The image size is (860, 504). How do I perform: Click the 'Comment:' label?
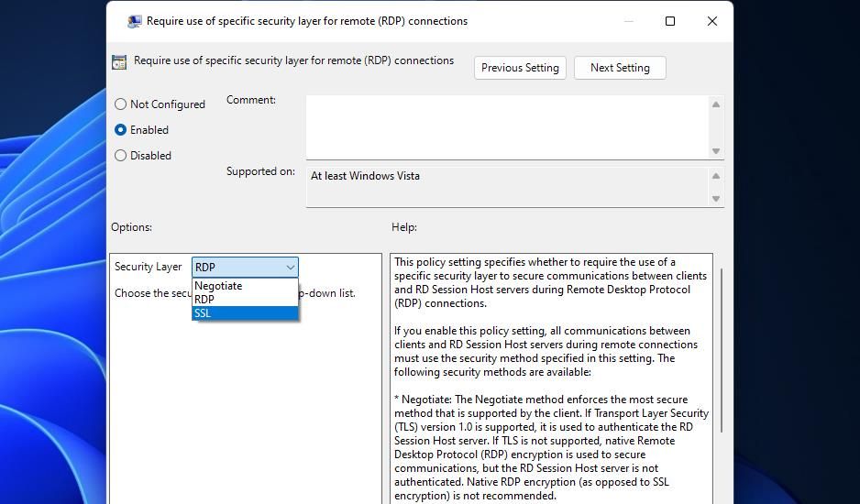pos(251,100)
